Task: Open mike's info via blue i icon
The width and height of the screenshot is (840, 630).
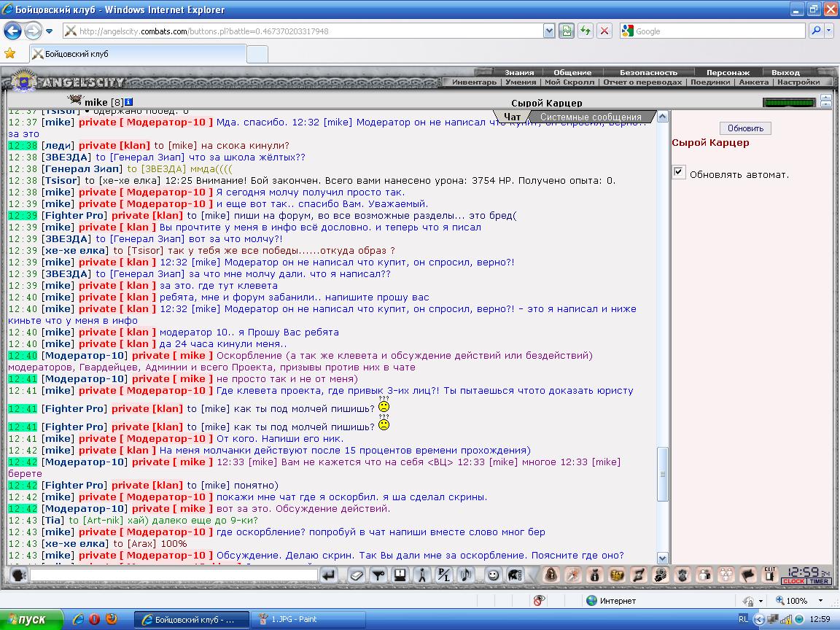Action: coord(128,102)
